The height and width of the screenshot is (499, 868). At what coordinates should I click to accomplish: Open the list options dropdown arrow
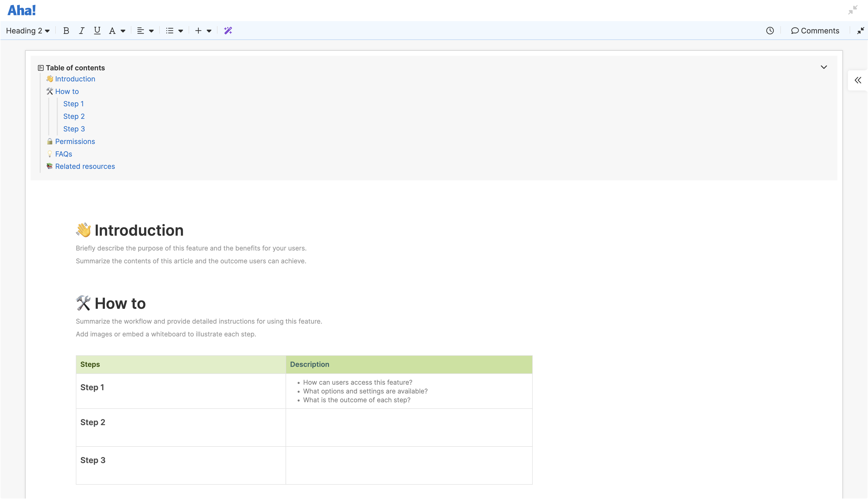[181, 30]
